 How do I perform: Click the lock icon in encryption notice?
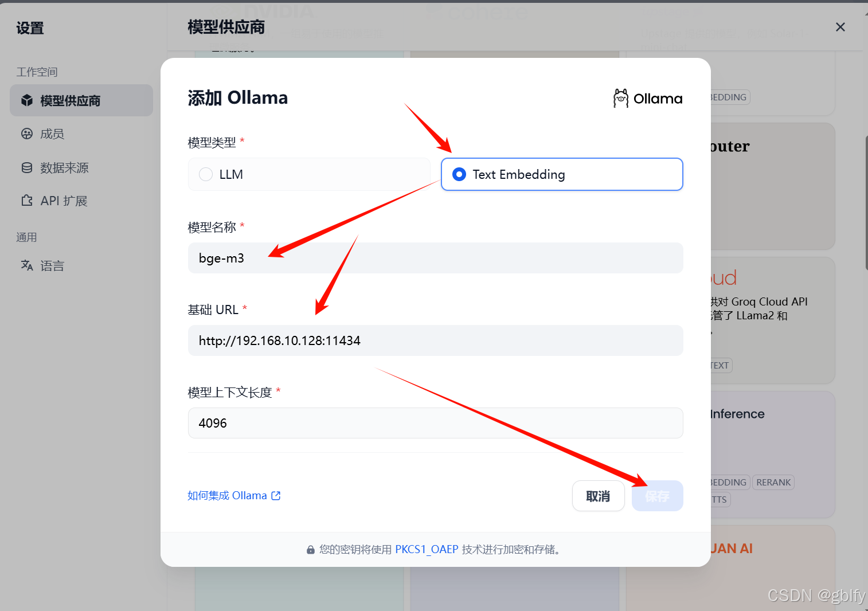pyautogui.click(x=311, y=550)
